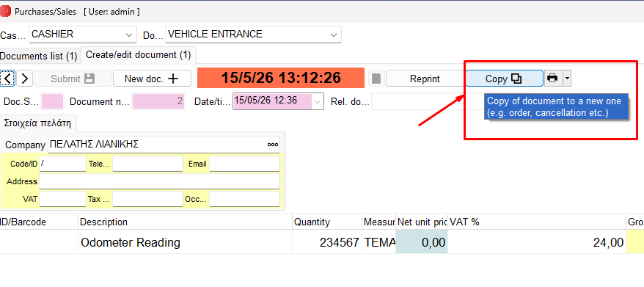Click the printer icon button

point(553,78)
